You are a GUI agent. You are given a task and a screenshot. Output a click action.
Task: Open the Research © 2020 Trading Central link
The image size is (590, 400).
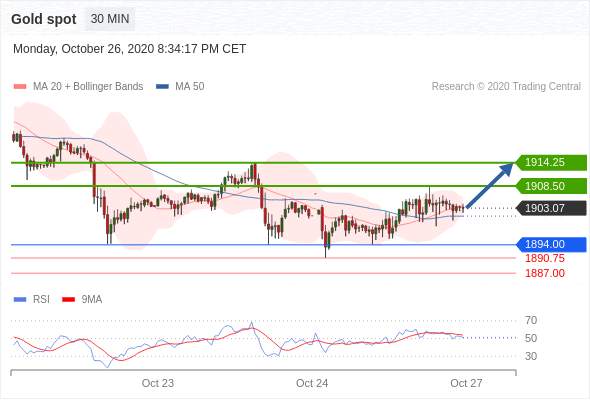506,87
